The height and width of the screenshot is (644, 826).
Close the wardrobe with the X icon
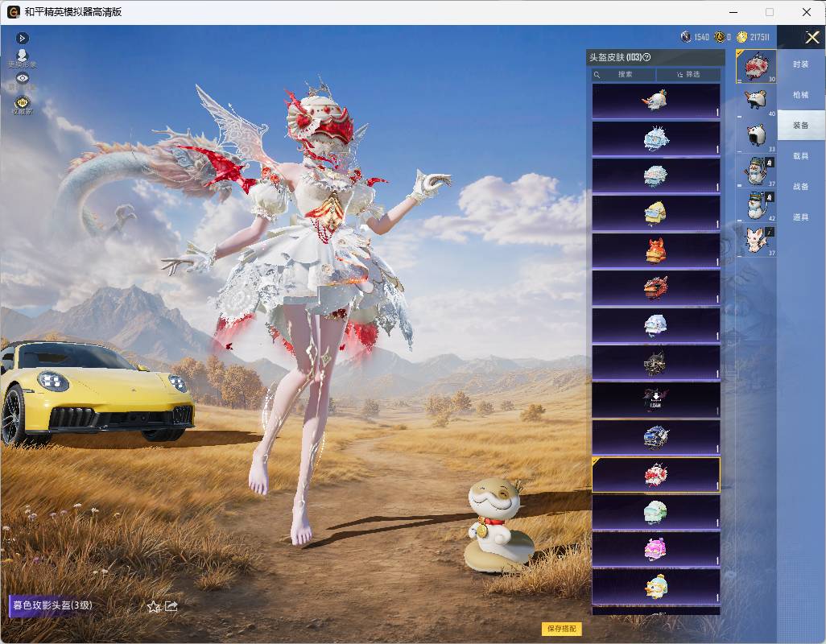812,37
